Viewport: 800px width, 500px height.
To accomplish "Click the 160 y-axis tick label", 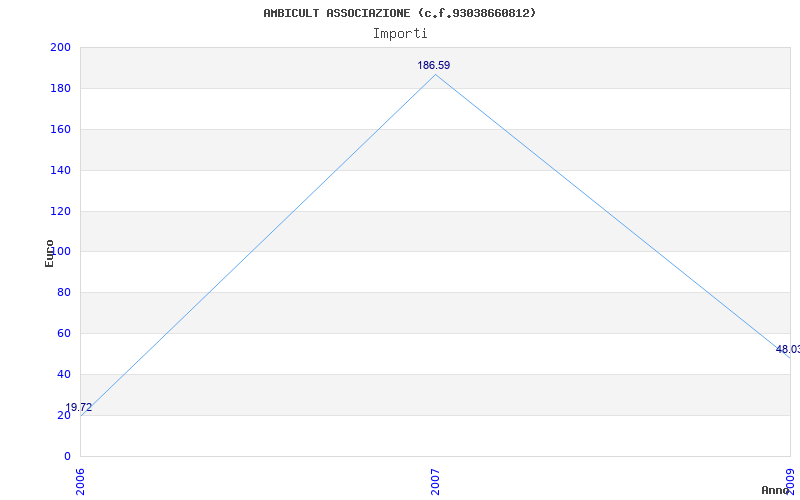I will click(60, 129).
